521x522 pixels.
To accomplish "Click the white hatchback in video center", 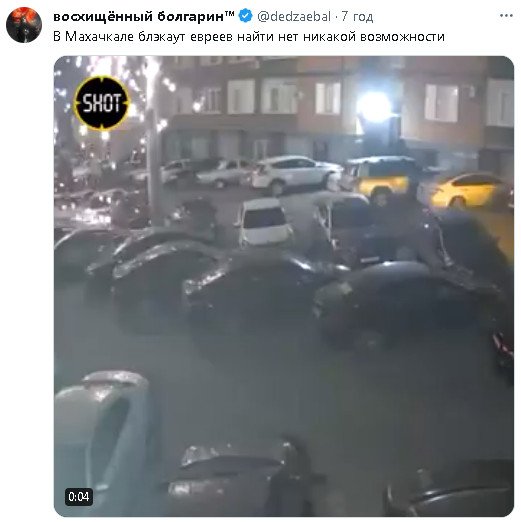I will pos(265,221).
